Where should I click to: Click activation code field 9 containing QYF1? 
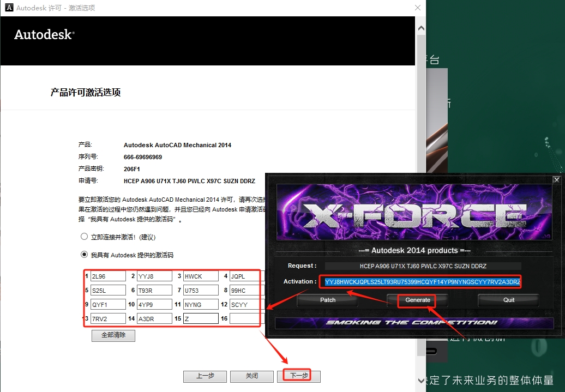(108, 304)
